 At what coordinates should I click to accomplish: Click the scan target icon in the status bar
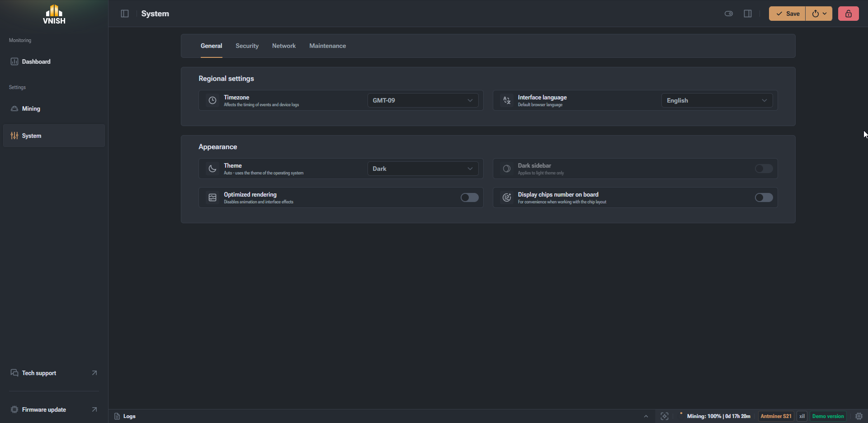click(665, 416)
